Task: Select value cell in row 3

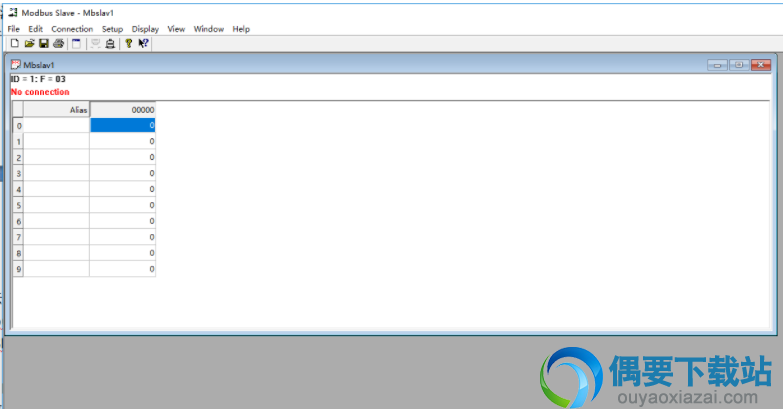Action: (123, 173)
